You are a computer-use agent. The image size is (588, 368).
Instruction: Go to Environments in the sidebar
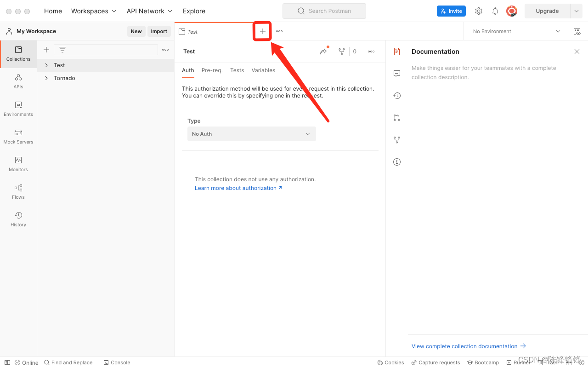(18, 109)
